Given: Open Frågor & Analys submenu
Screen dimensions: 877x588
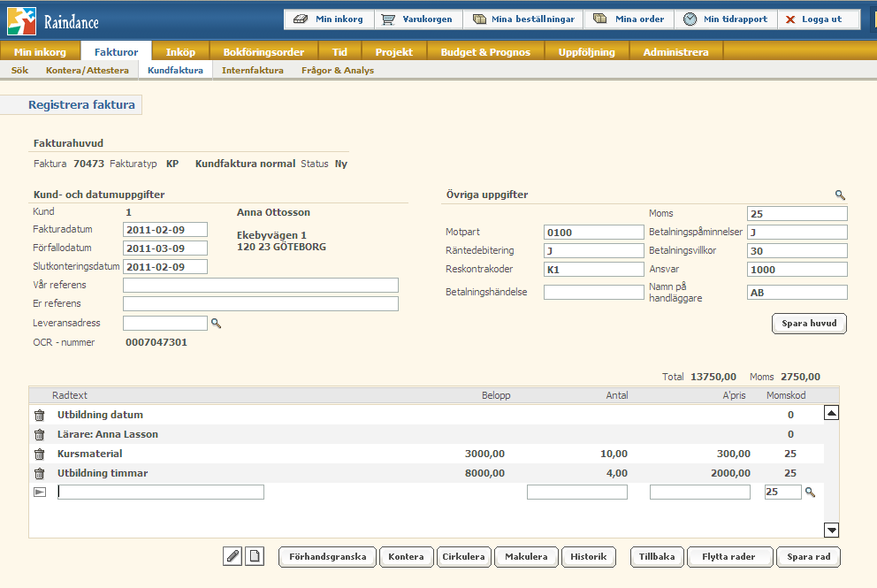Looking at the screenshot, I should coord(337,71).
